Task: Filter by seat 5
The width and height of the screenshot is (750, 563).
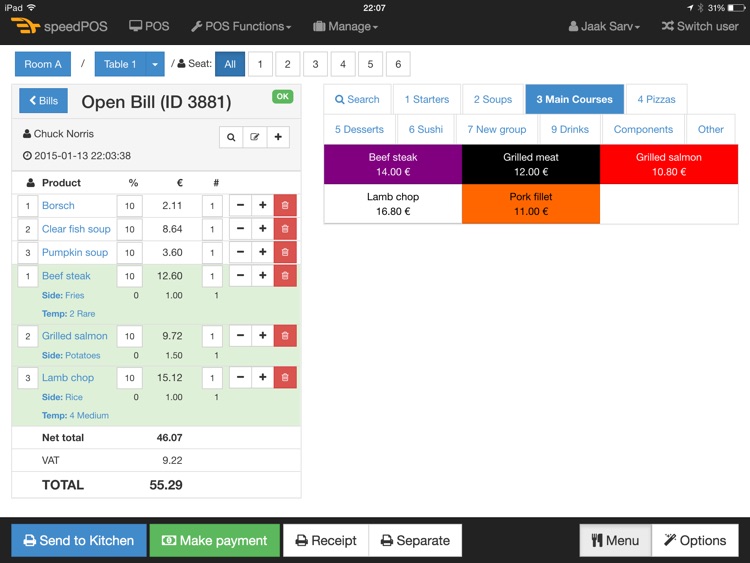Action: [370, 64]
